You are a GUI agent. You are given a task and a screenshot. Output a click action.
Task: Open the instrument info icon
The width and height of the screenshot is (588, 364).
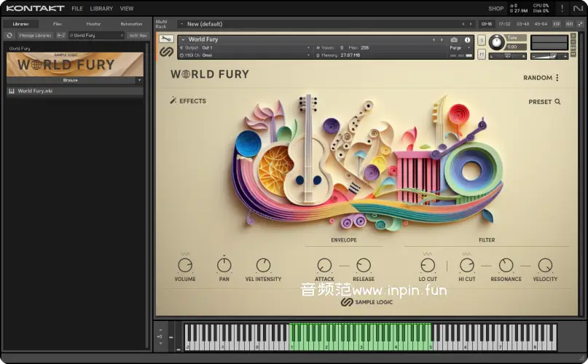[x=467, y=40]
